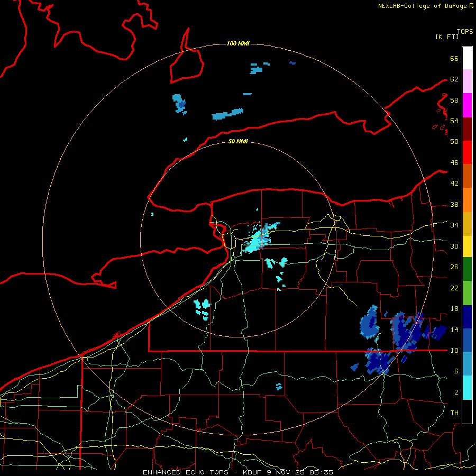Click the bright red legend swatch
The height and width of the screenshot is (476, 476).
[x=467, y=152]
